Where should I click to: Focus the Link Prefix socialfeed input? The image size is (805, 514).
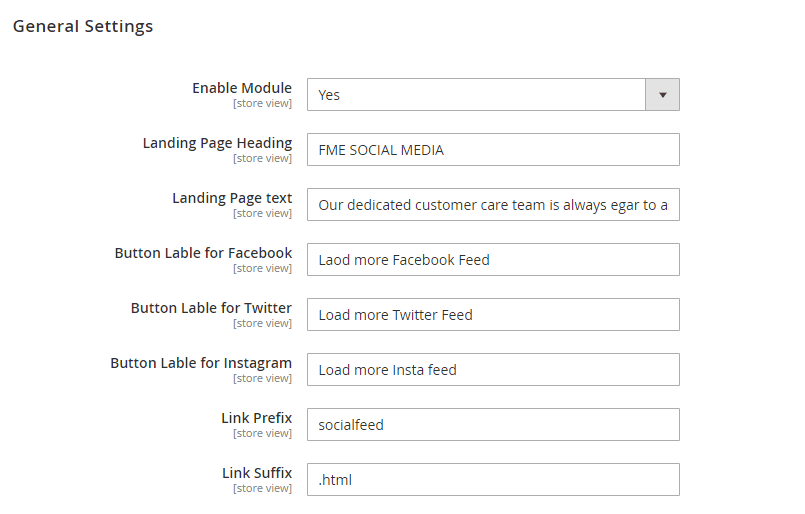tap(493, 425)
